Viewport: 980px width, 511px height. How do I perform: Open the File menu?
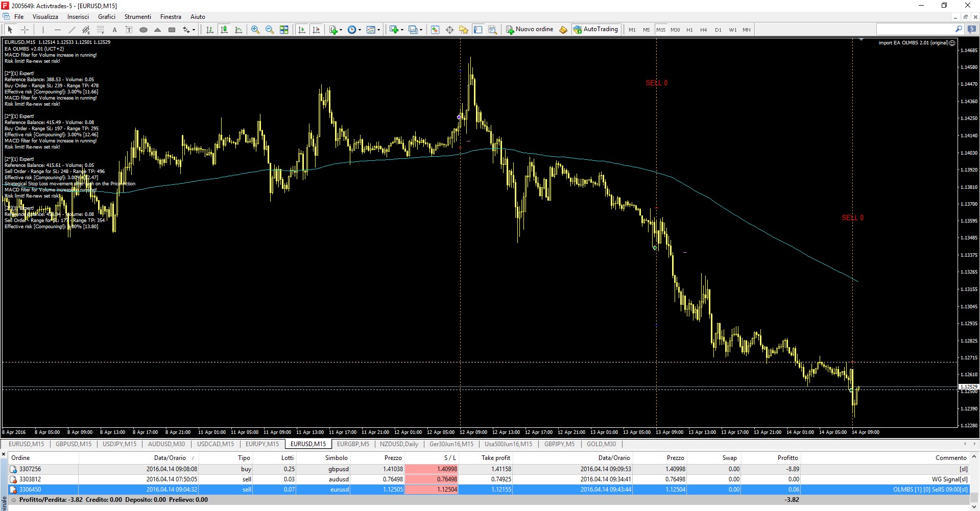pyautogui.click(x=19, y=17)
